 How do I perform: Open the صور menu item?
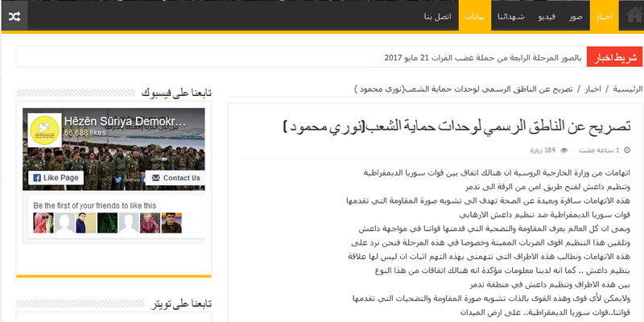click(574, 17)
